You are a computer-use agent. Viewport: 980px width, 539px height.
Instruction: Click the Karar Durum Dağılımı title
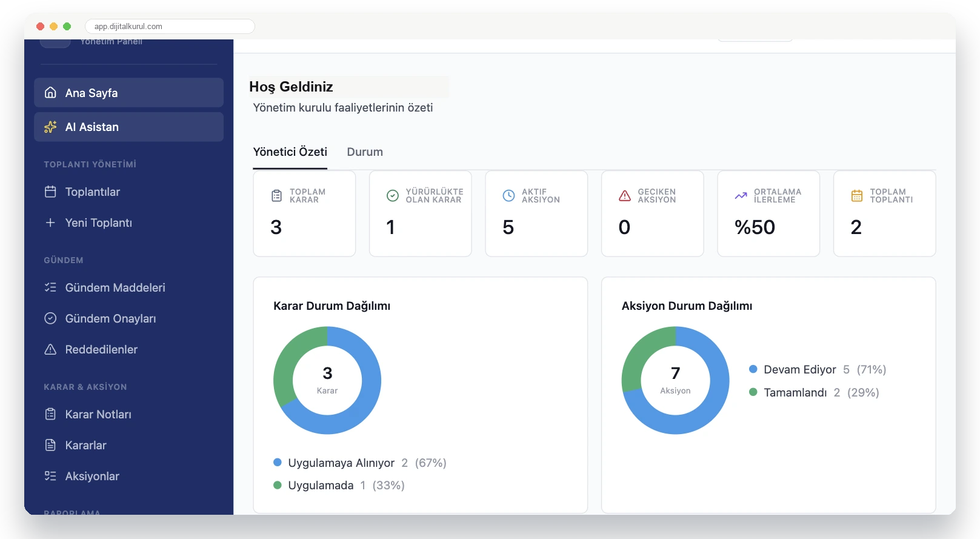[x=332, y=306]
